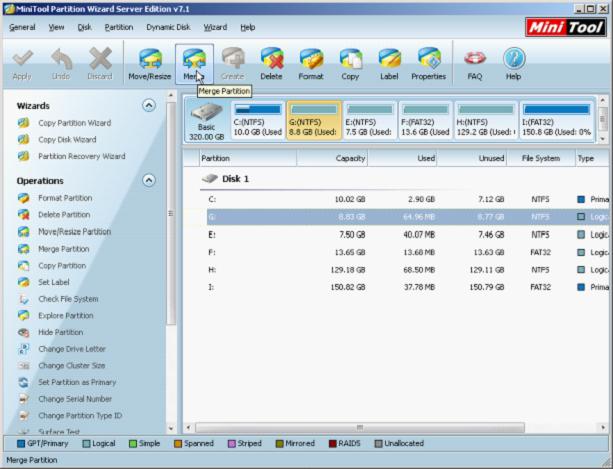Choose Hide Partition operation

pyautogui.click(x=61, y=332)
